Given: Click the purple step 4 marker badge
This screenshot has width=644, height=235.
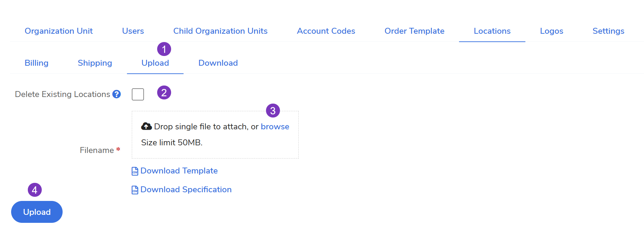Looking at the screenshot, I should tap(35, 190).
